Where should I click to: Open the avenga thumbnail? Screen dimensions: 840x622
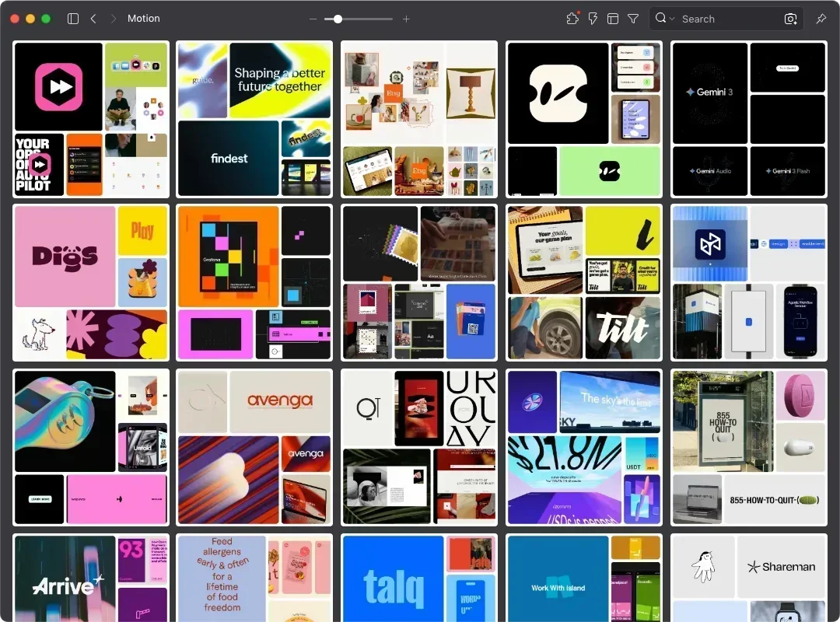254,447
